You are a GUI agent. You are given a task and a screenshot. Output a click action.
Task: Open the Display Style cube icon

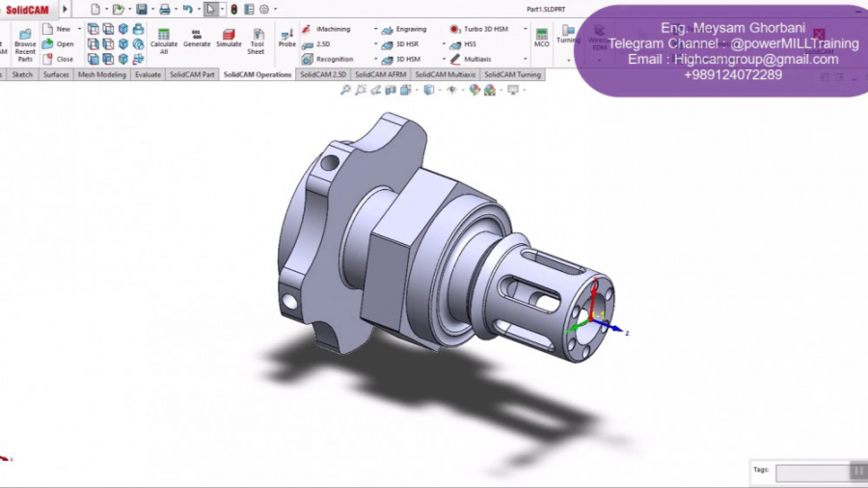(x=428, y=90)
